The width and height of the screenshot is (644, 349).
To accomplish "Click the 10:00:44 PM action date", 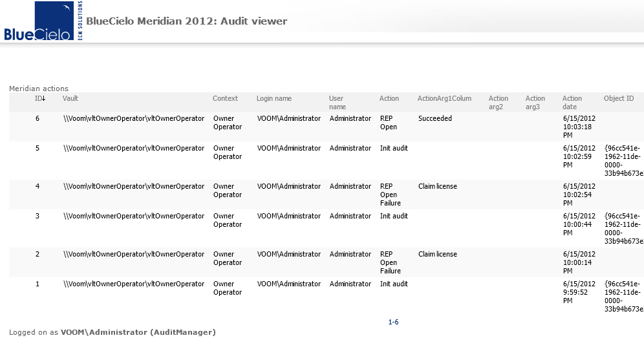I will pos(579,224).
